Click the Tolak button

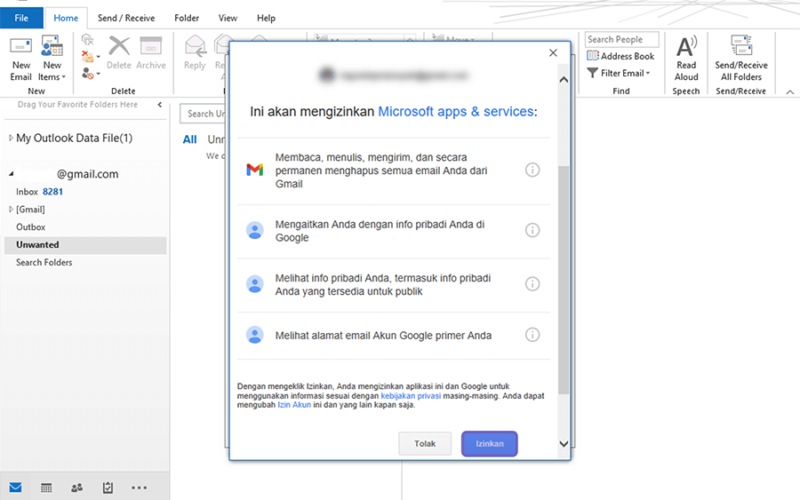(x=424, y=443)
